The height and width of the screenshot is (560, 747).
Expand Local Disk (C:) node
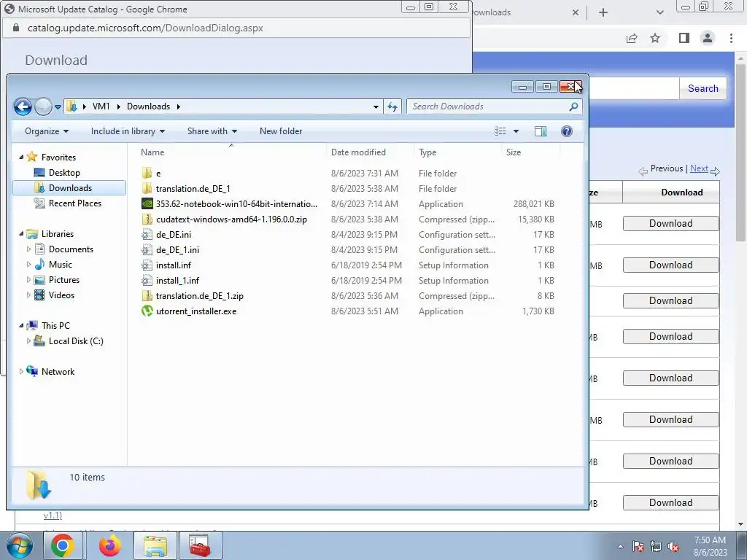point(28,341)
